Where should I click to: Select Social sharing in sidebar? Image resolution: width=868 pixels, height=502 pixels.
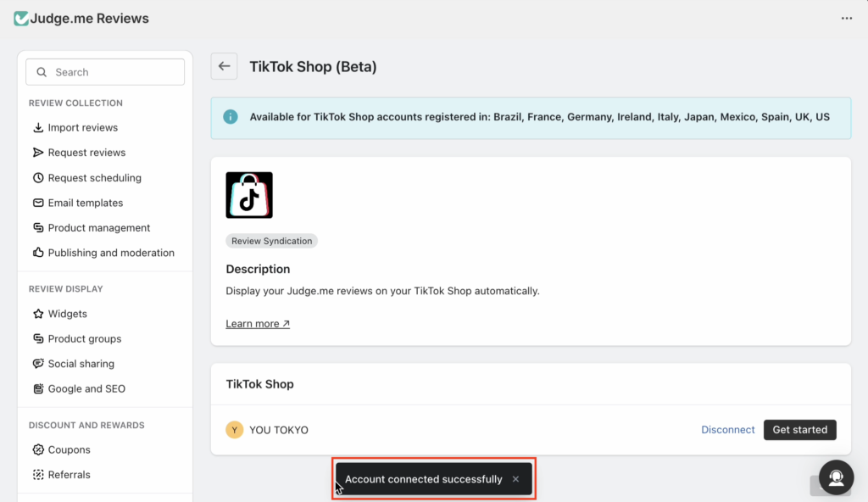pos(81,364)
